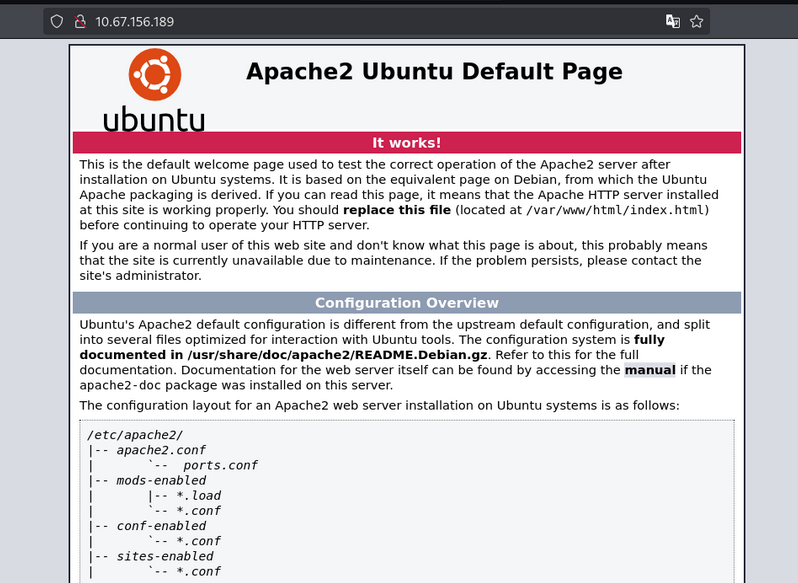This screenshot has height=583, width=798.
Task: Click the Configuration Overview section header
Action: 406,303
